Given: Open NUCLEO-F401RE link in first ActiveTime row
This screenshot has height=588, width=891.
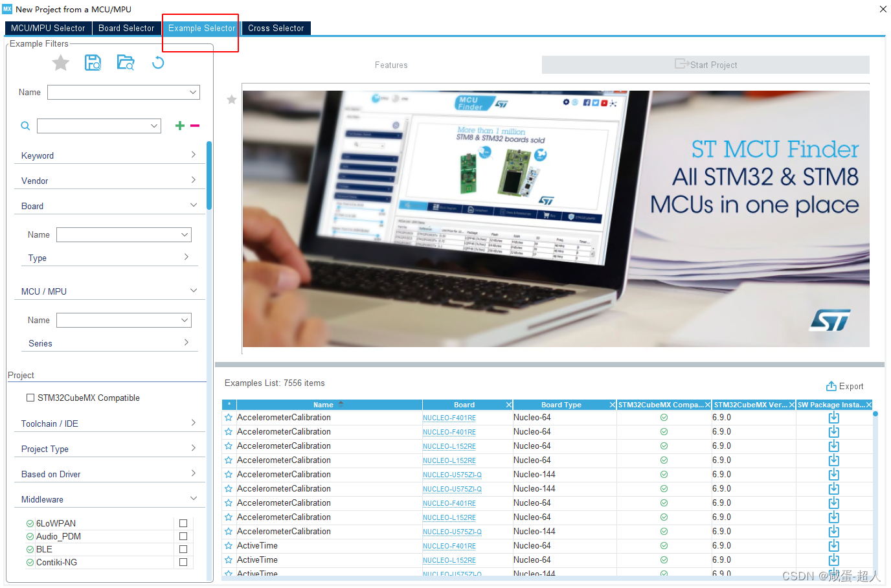Looking at the screenshot, I should tap(449, 546).
